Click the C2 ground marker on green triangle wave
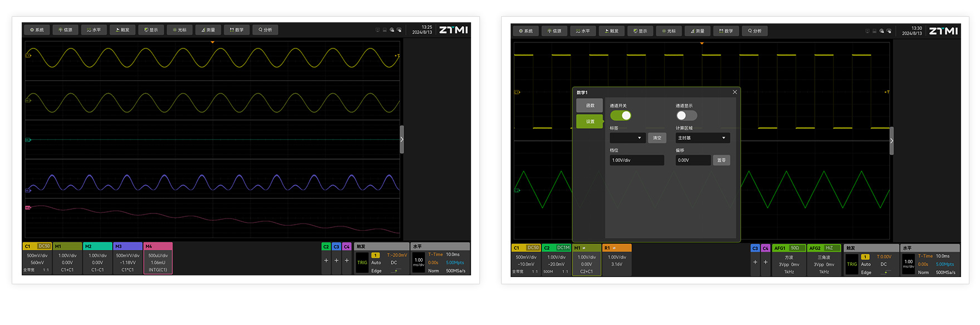 click(517, 191)
